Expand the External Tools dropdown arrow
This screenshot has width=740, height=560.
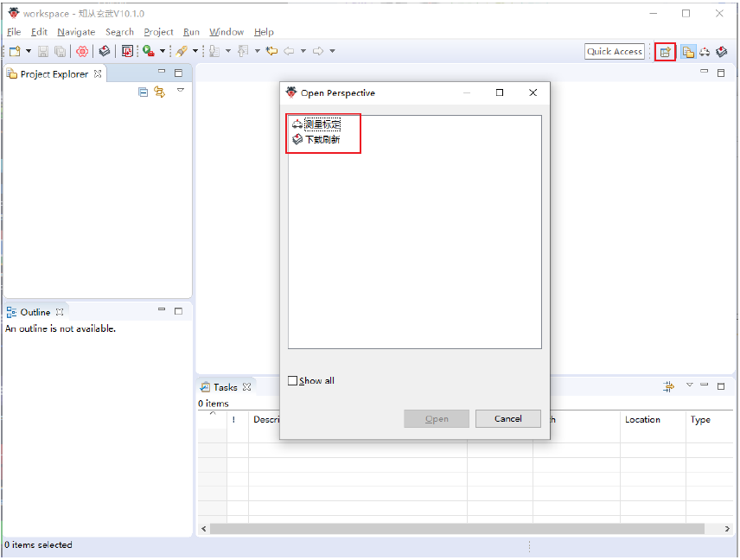click(x=163, y=51)
